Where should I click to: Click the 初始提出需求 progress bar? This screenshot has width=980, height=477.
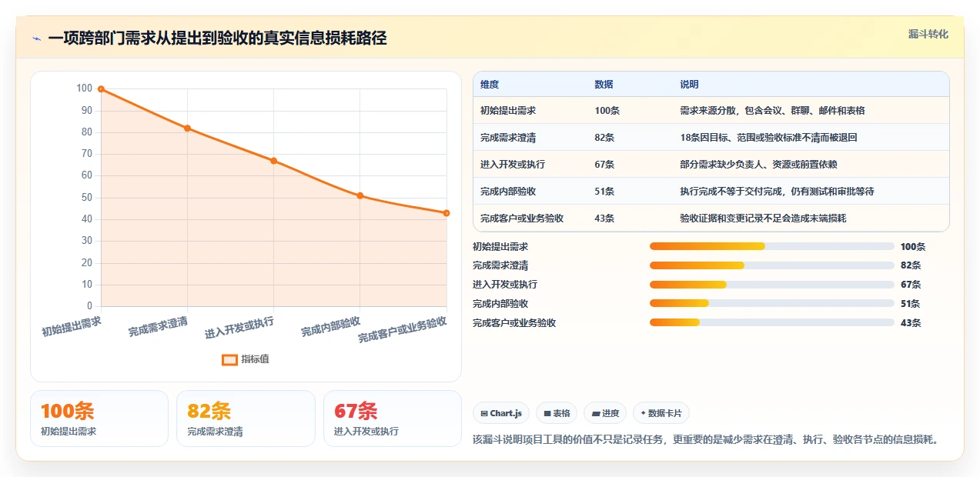pyautogui.click(x=772, y=246)
